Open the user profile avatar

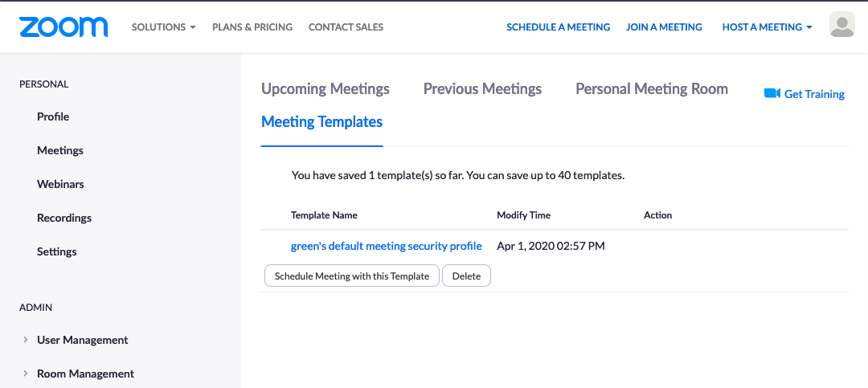841,26
